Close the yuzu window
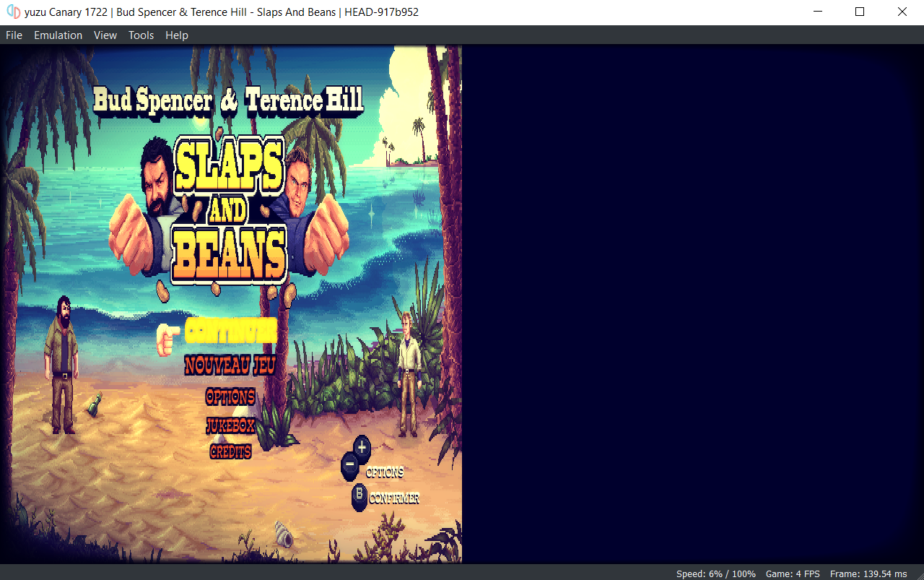This screenshot has height=580, width=924. coord(902,12)
